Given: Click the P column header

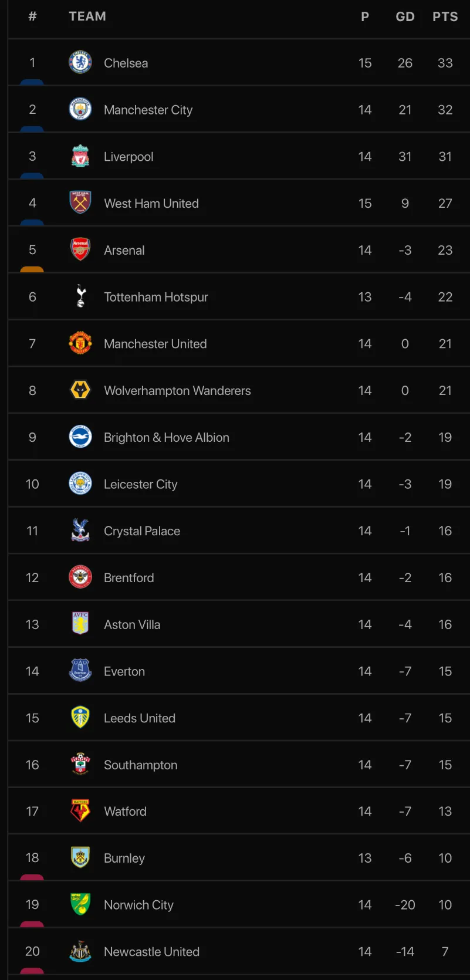Looking at the screenshot, I should click(365, 16).
